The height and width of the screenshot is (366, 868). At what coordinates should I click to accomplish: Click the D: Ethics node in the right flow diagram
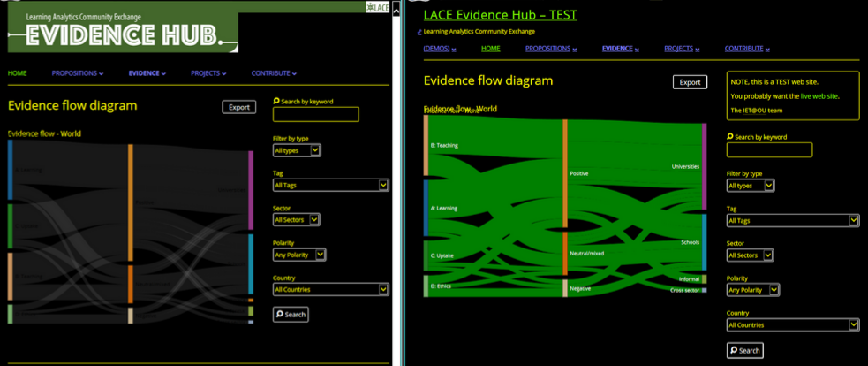[426, 286]
